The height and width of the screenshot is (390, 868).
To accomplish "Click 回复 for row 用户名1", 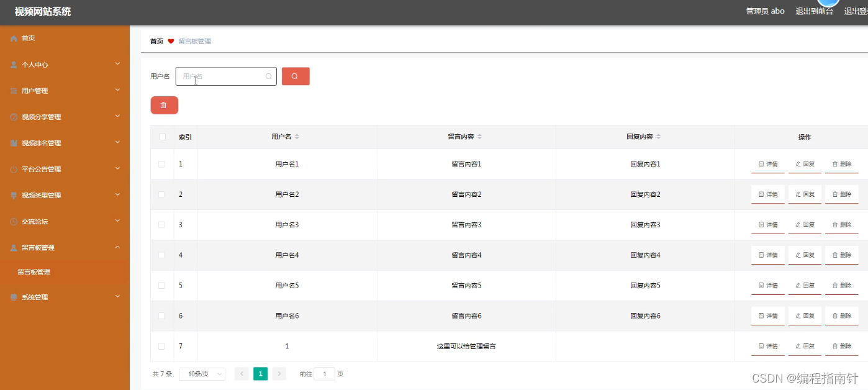I will pos(805,164).
